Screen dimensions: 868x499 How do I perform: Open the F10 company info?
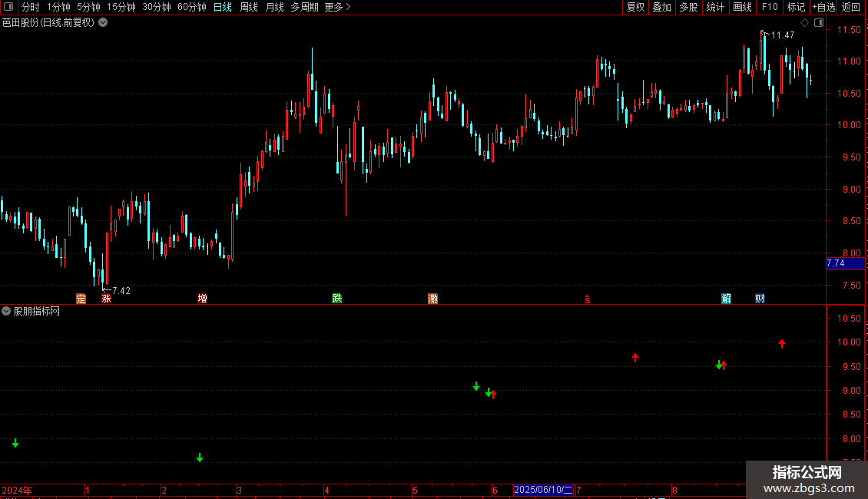(770, 7)
